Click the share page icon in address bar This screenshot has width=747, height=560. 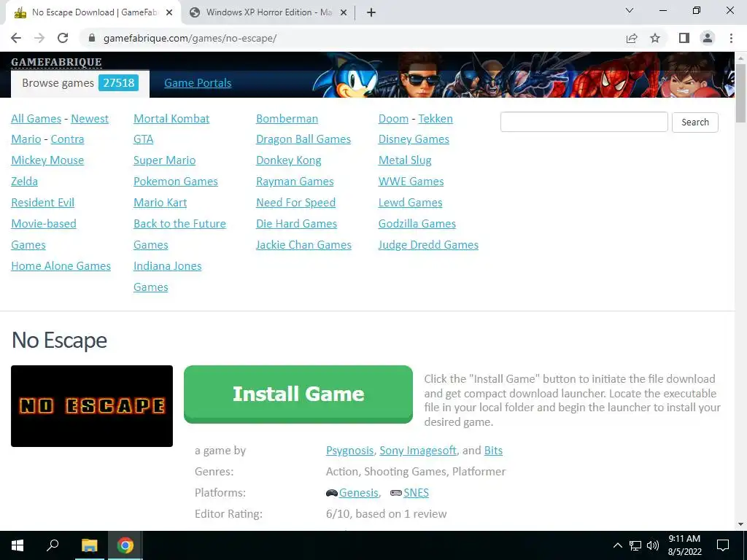click(632, 38)
